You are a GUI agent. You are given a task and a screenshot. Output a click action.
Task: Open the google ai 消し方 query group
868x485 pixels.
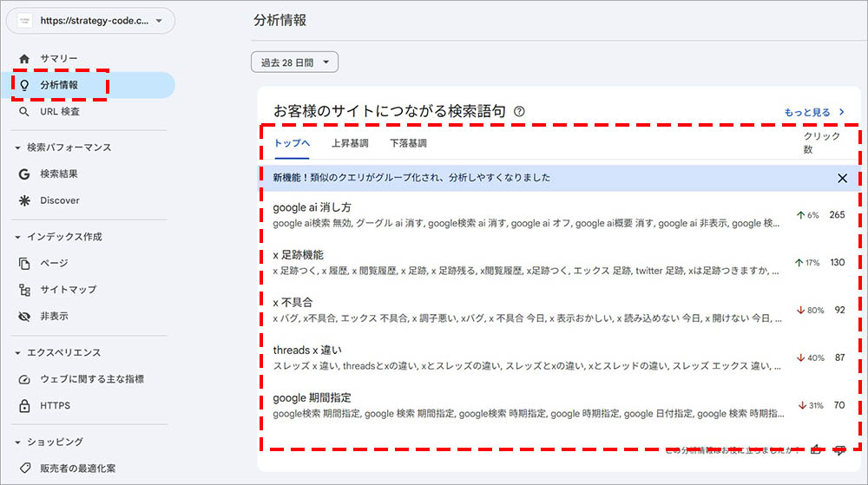[x=312, y=208]
